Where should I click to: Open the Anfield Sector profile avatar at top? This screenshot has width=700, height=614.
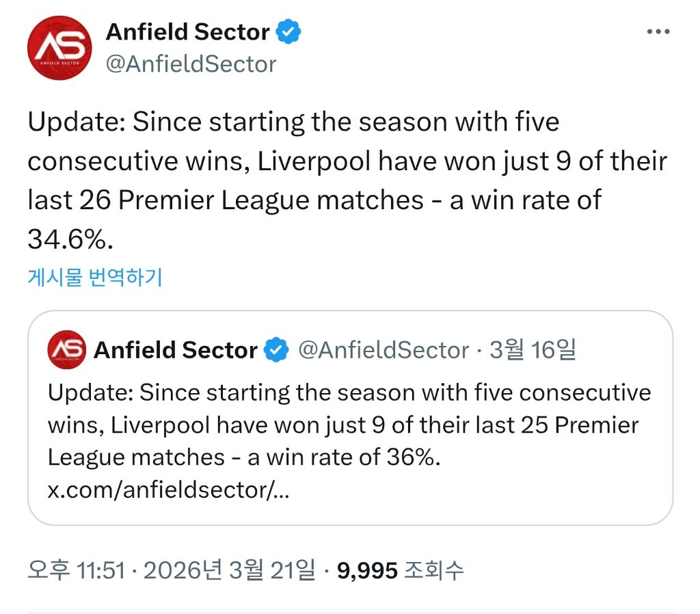click(59, 48)
